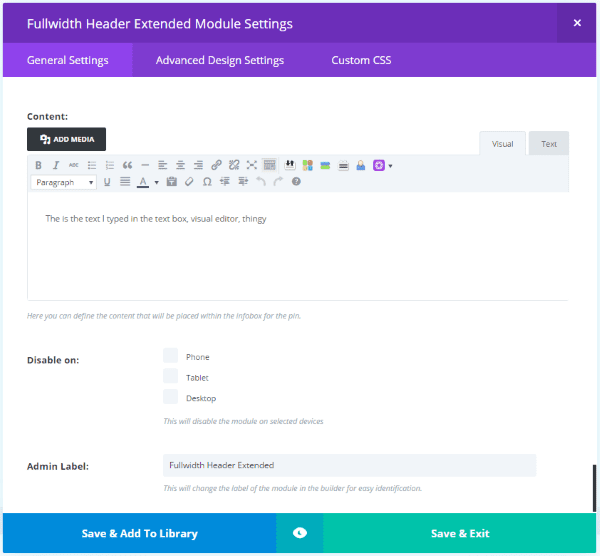The height and width of the screenshot is (556, 600).
Task: Click the Desktop label
Action: click(x=201, y=398)
